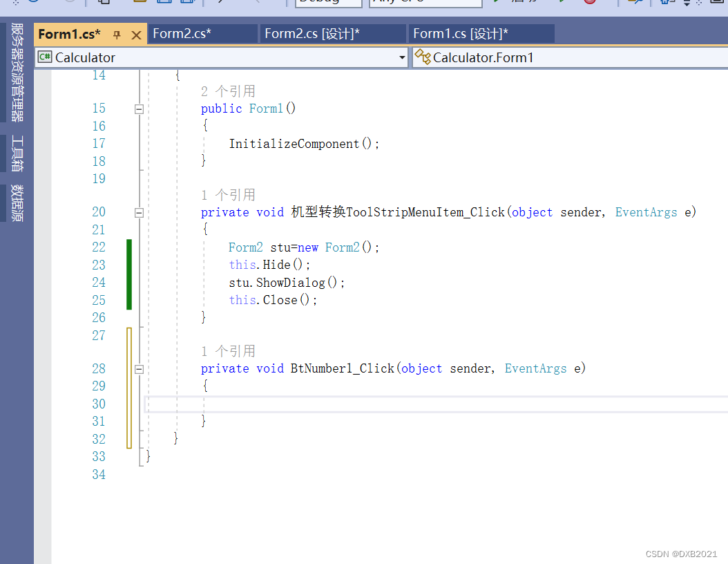Click the 机型转换ToolStripMenuItem_Click method name
Screen dimensions: 728x564
pyautogui.click(x=398, y=212)
